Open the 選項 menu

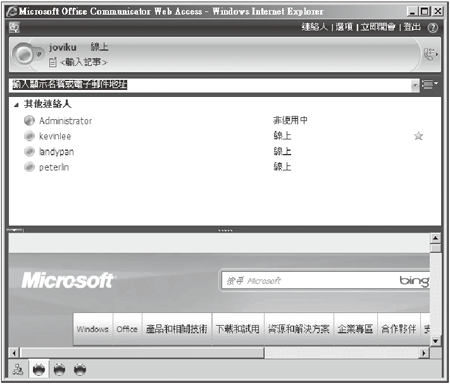tap(344, 27)
